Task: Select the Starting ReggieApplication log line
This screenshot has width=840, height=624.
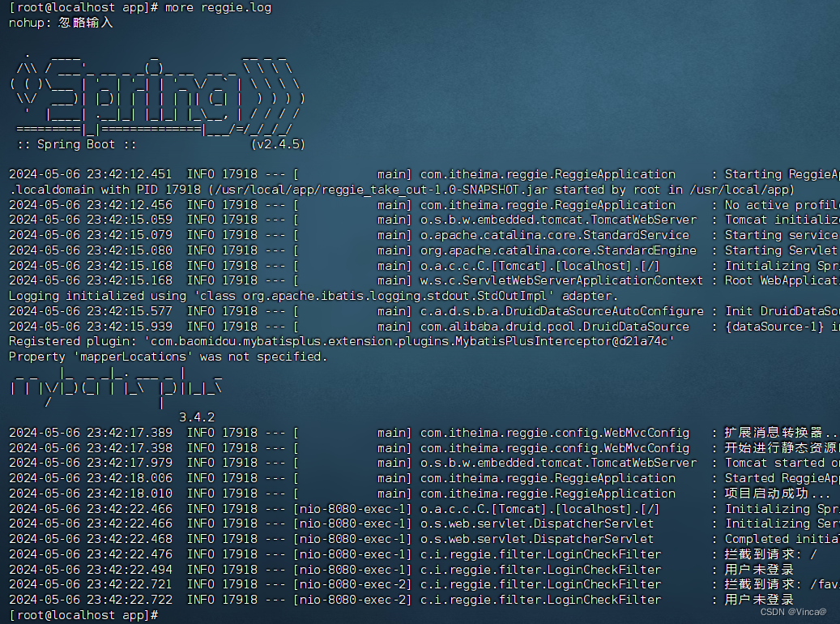Action: (405, 173)
